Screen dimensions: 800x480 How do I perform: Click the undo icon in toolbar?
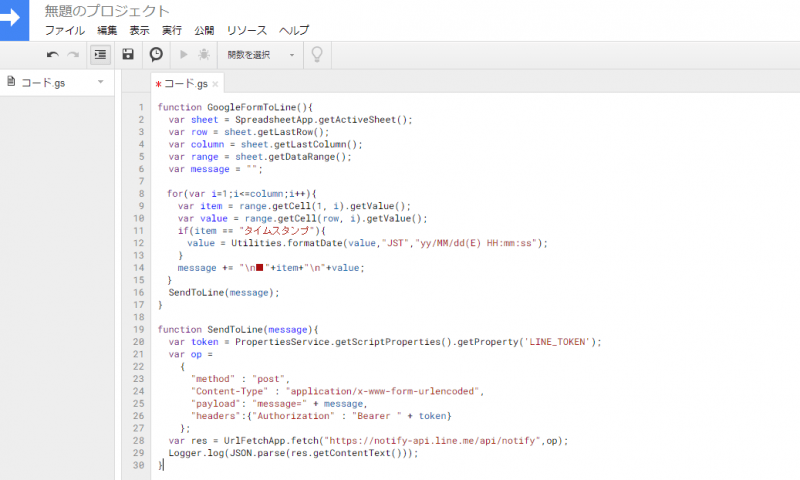53,55
